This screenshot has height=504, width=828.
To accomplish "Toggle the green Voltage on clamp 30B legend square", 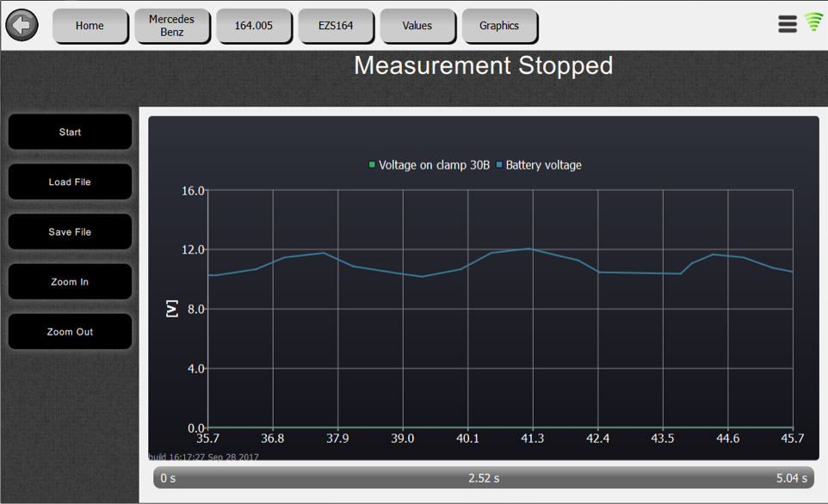I will tap(372, 164).
